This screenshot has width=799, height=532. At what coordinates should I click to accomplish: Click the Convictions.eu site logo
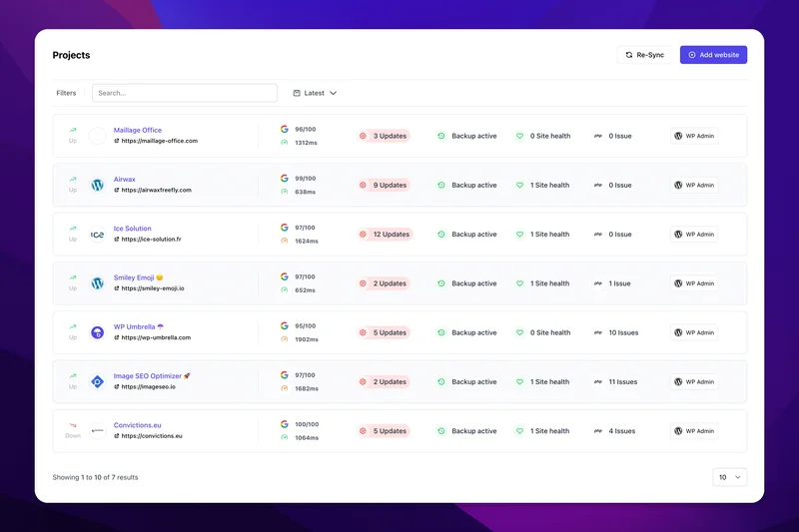coord(97,431)
